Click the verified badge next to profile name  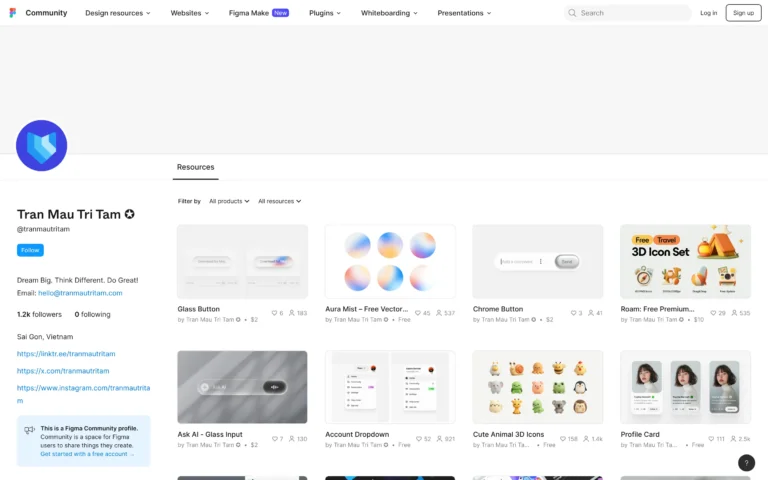(129, 214)
